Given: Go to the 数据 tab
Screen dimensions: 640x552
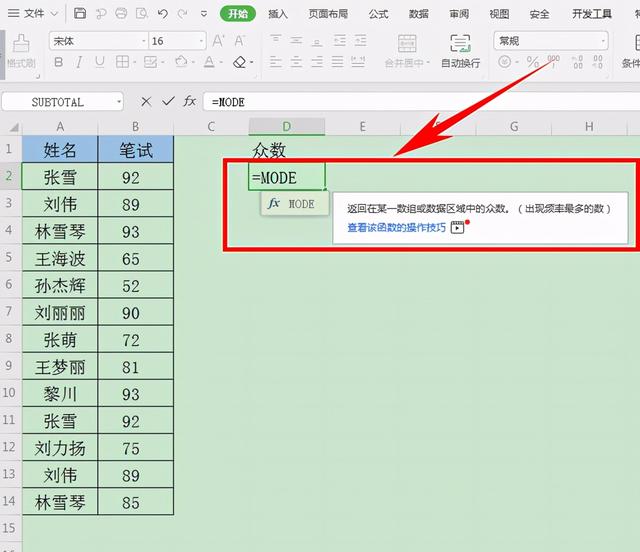Looking at the screenshot, I should [x=419, y=14].
